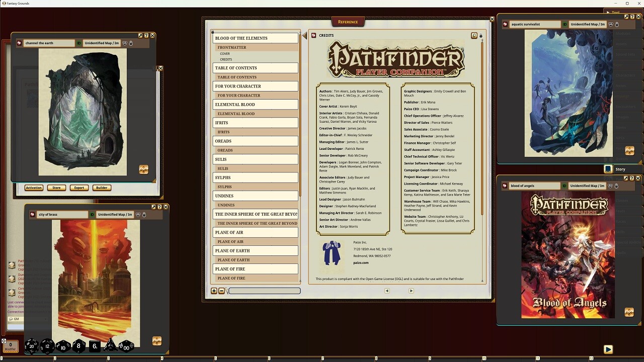Toggle ID status on channel the earth
644x362 pixels.
[x=78, y=43]
